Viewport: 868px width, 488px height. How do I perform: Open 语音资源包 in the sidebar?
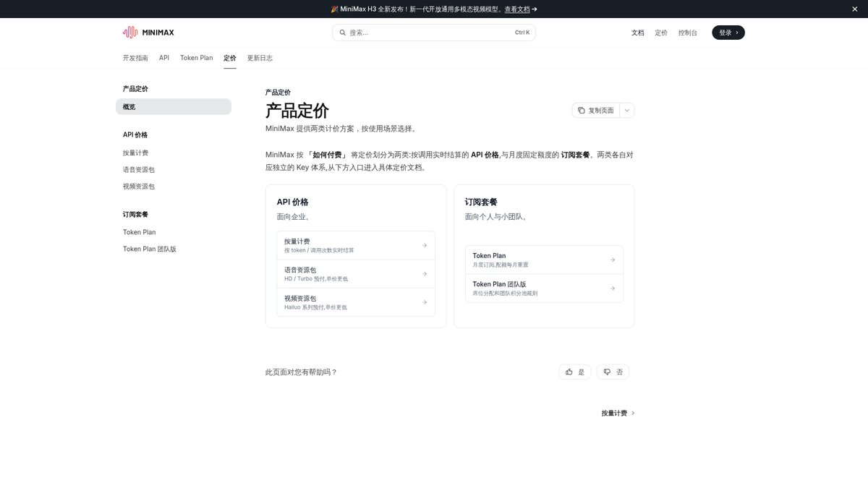click(139, 169)
